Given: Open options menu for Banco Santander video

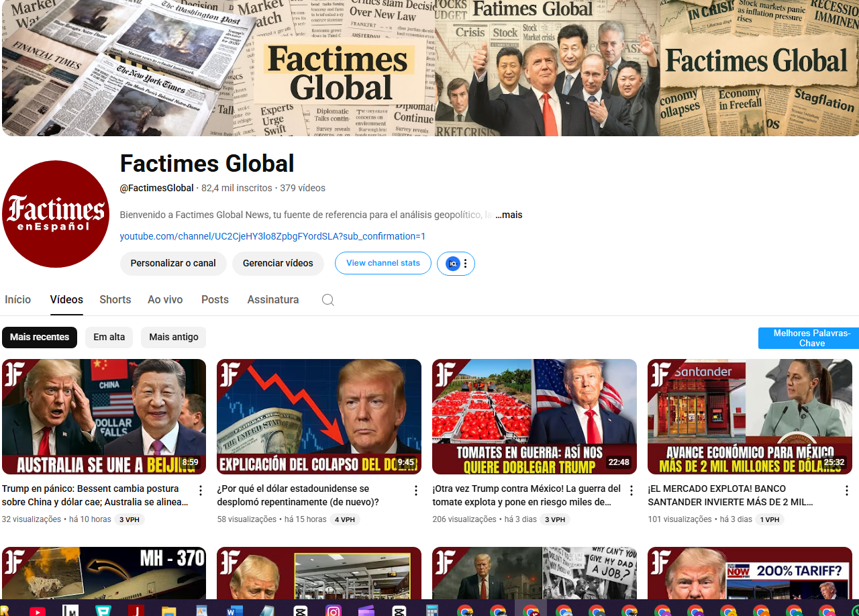Looking at the screenshot, I should tap(846, 491).
